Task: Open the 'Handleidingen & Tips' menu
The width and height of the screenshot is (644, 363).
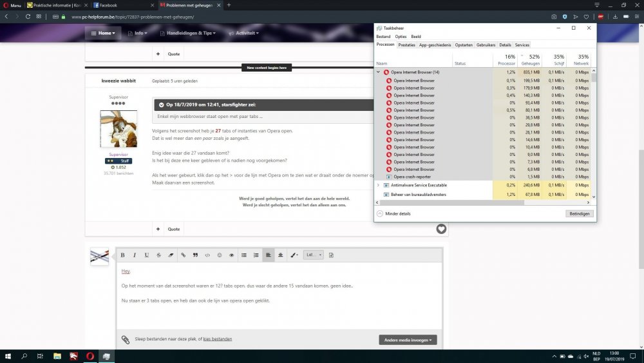Action: pos(187,33)
